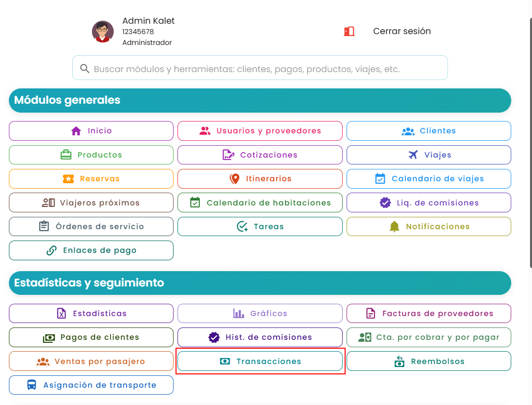Image resolution: width=532 pixels, height=405 pixels.
Task: Click the star ticket icon on Reservas
Action: click(x=68, y=179)
